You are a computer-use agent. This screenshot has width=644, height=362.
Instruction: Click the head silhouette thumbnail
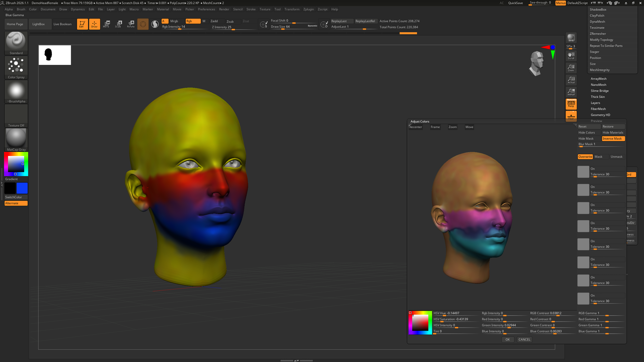[x=55, y=55]
